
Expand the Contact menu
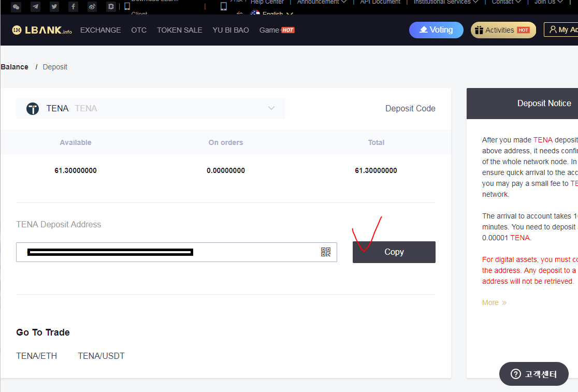point(506,2)
